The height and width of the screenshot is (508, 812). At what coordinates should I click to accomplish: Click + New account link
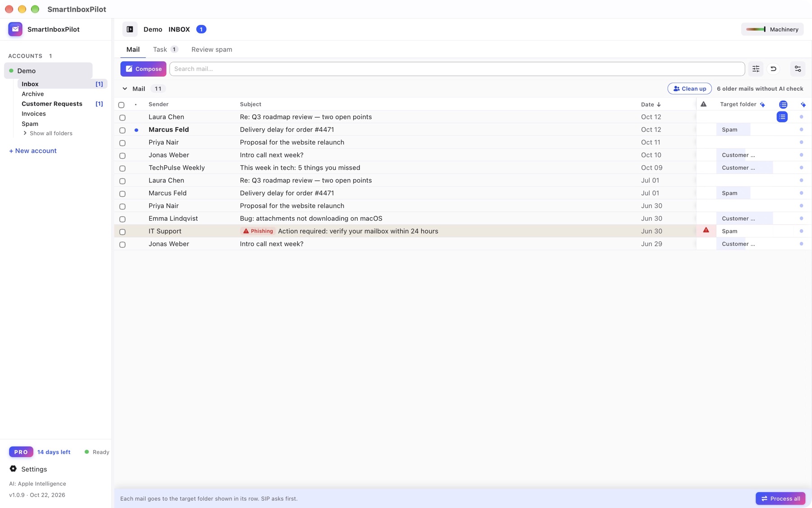point(32,151)
